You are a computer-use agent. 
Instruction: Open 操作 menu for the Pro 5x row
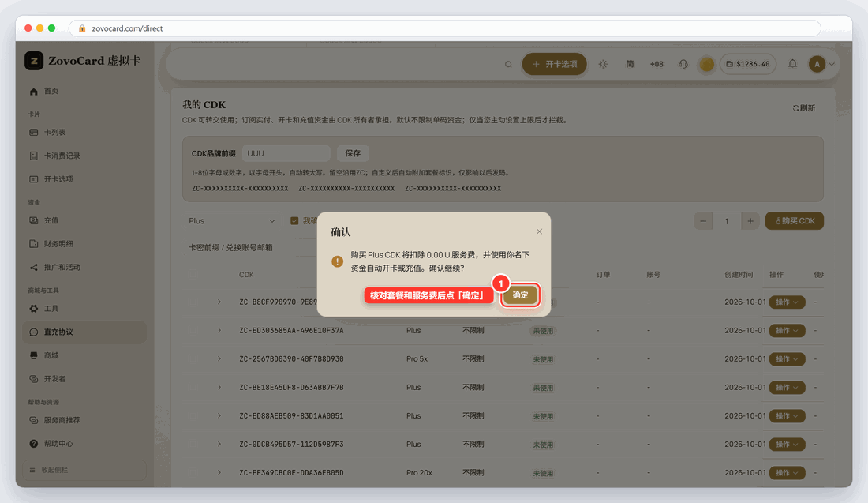click(787, 359)
